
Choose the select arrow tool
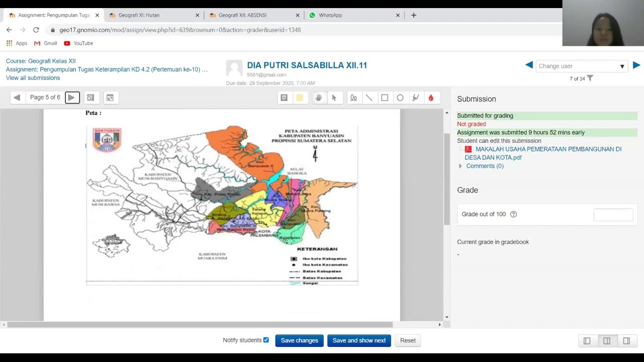click(x=334, y=98)
